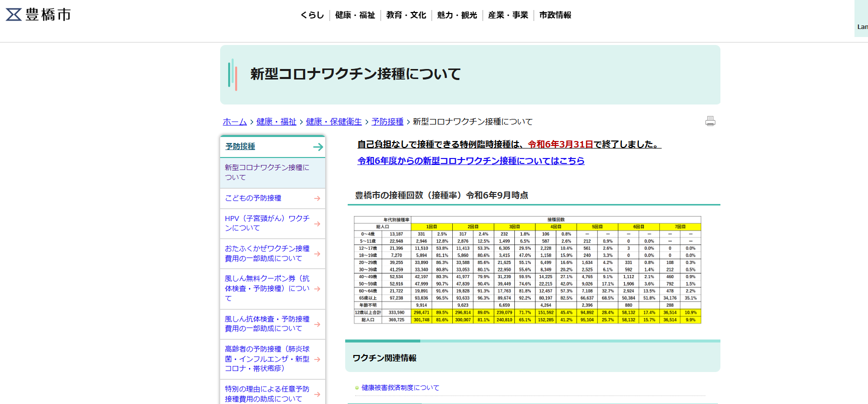Click arrow beside 高齢者の予防接種 item
868x404 pixels.
coord(317,359)
